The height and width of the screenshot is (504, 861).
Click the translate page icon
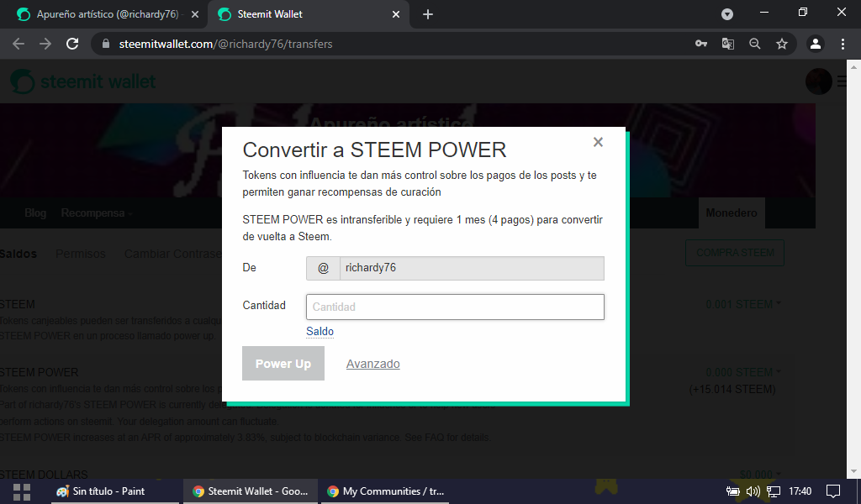pos(728,44)
